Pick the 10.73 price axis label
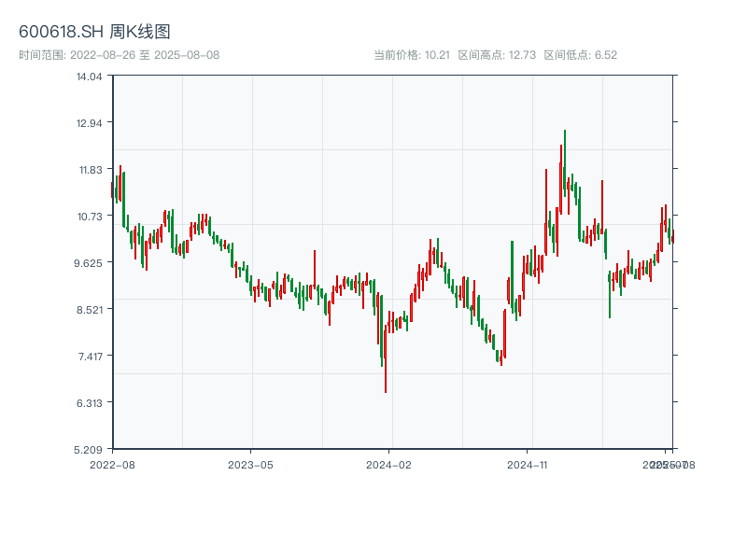Image resolution: width=747 pixels, height=560 pixels. [x=90, y=217]
